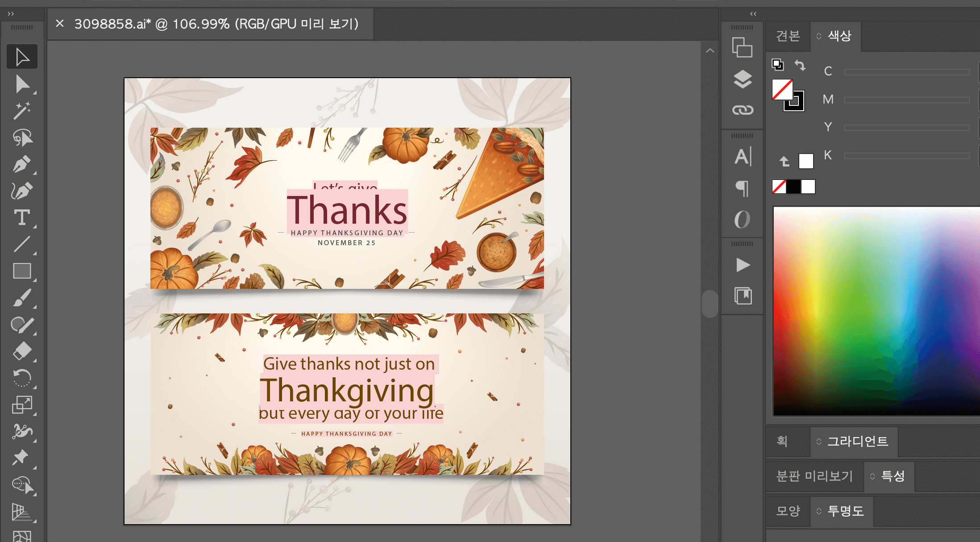Select the Pen tool
The width and height of the screenshot is (980, 542).
tap(22, 164)
